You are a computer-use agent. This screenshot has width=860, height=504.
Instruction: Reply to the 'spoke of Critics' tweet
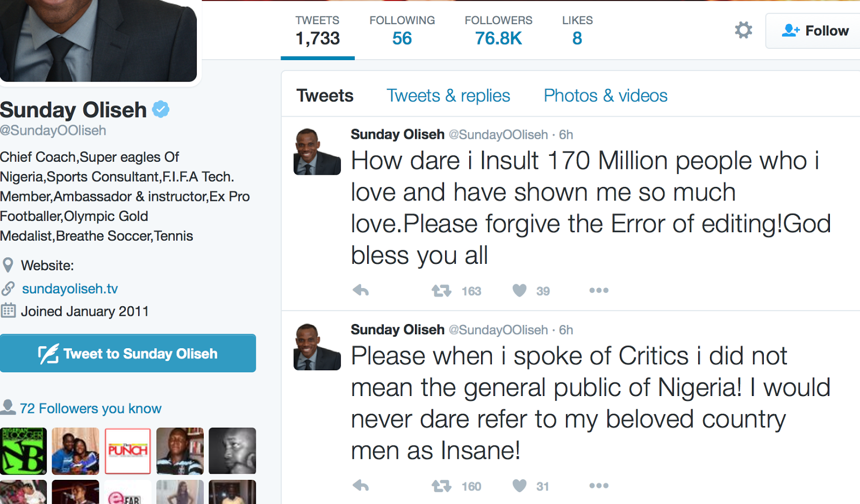[x=361, y=486]
